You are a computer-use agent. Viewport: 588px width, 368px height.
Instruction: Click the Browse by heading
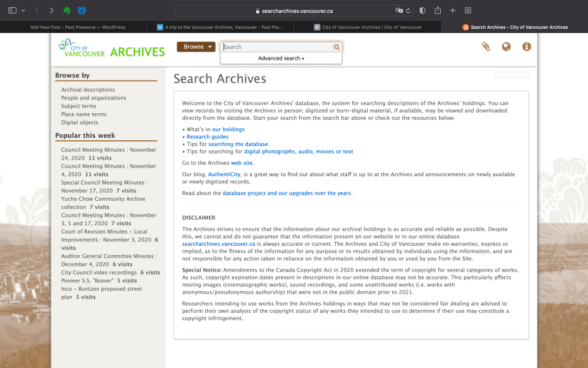(72, 76)
